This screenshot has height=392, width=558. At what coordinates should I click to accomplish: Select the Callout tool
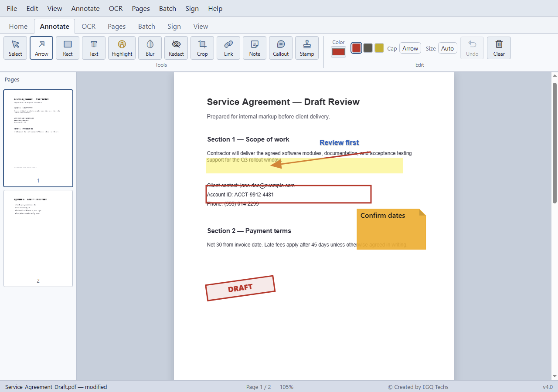pos(281,48)
